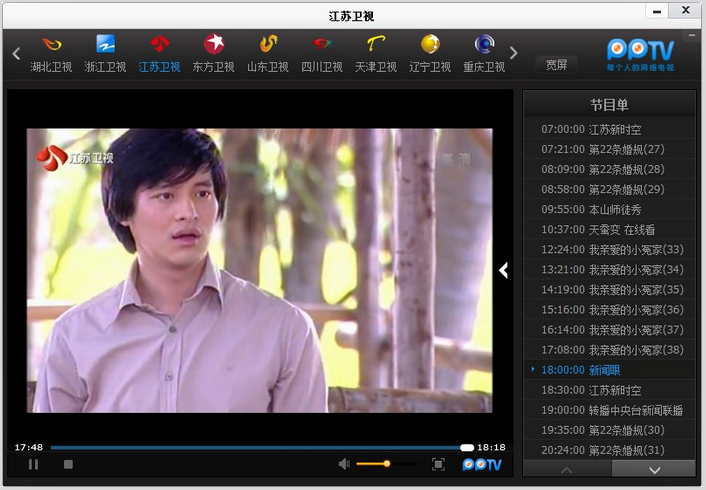This screenshot has height=490, width=706.
Task: Select the 湖北卫视 channel icon
Action: click(x=51, y=45)
